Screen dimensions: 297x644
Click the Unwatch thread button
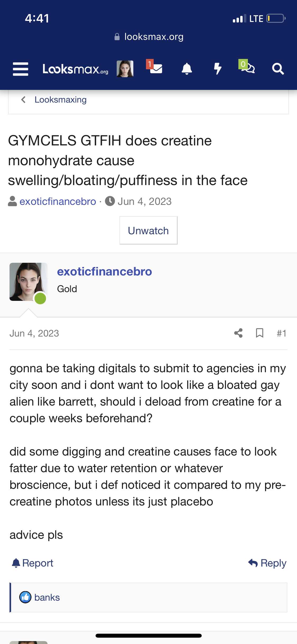[148, 230]
